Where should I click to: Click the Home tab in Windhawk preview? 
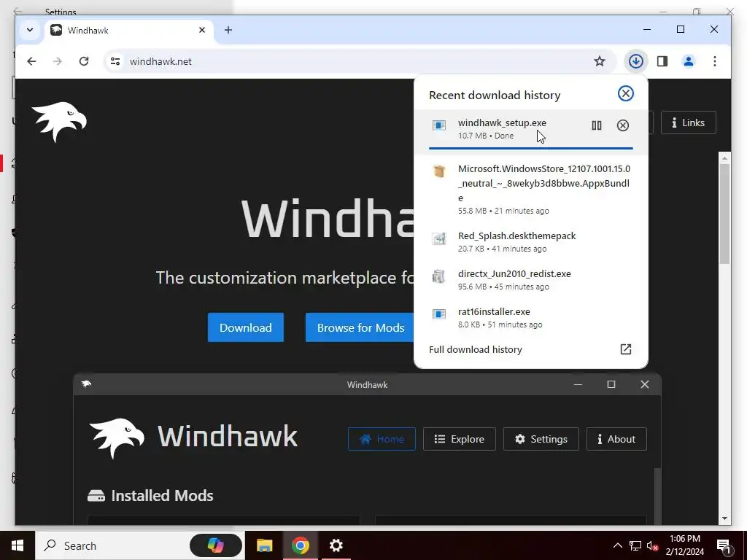[382, 439]
